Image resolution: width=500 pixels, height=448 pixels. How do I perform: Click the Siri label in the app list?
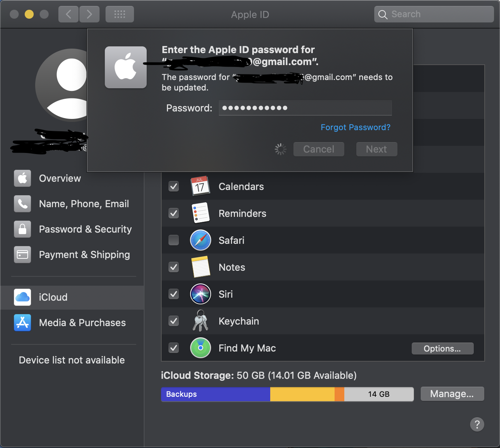click(x=226, y=294)
